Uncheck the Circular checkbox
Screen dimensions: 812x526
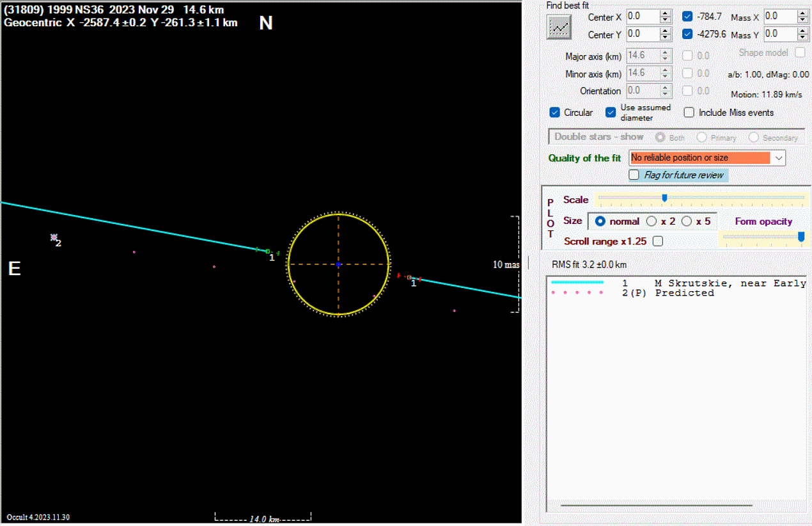tap(555, 113)
